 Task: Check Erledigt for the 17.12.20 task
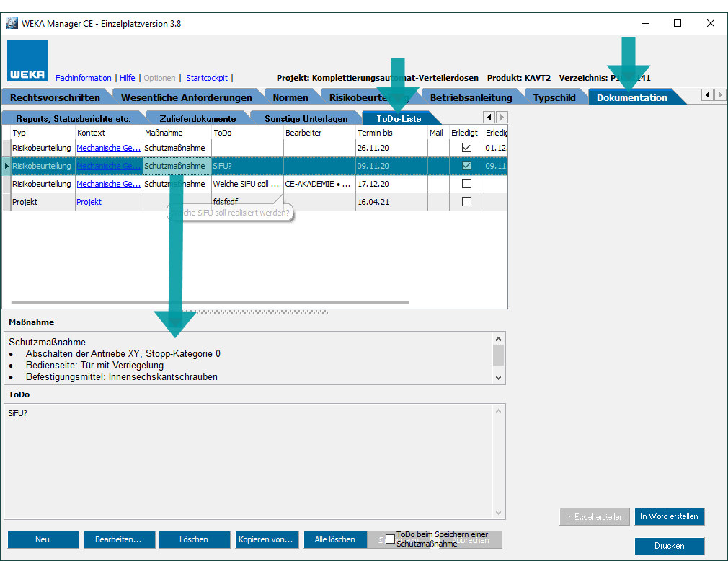[466, 184]
